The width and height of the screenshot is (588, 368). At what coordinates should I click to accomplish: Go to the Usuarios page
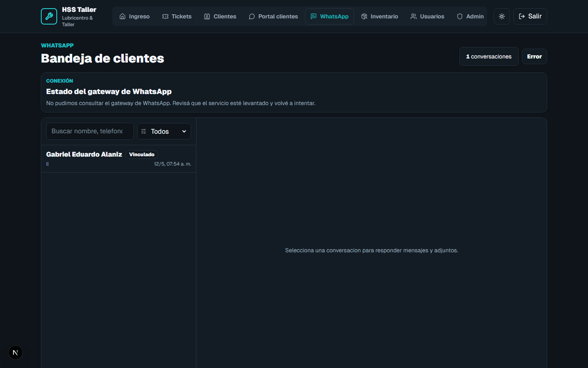428,16
